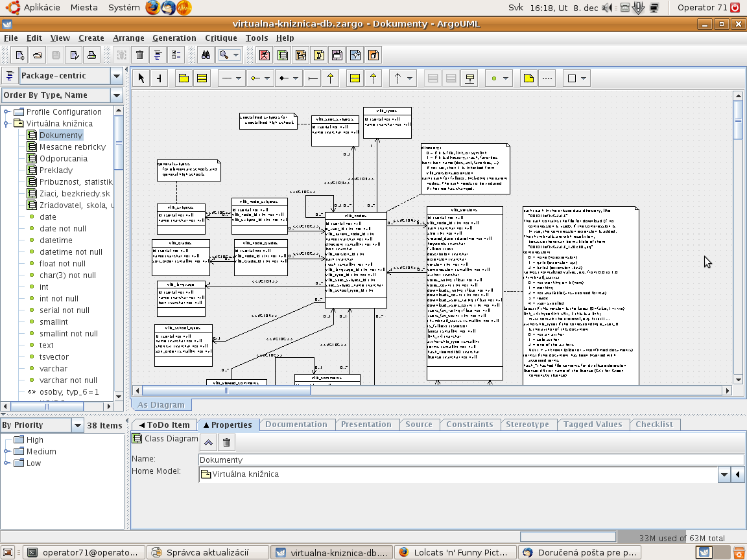Delete the diagram using properties trash icon
This screenshot has height=560, width=747.
226,443
